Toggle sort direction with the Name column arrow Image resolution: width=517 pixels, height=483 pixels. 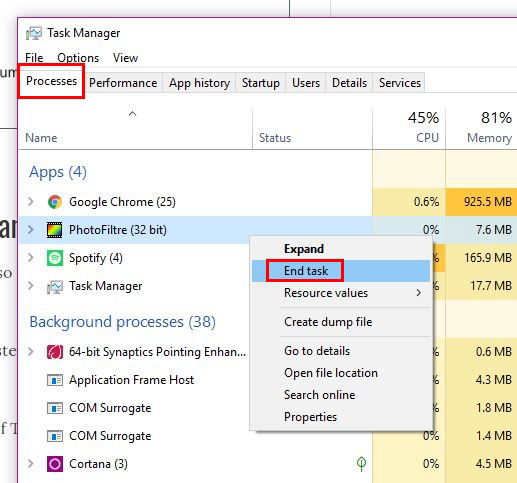click(x=132, y=114)
